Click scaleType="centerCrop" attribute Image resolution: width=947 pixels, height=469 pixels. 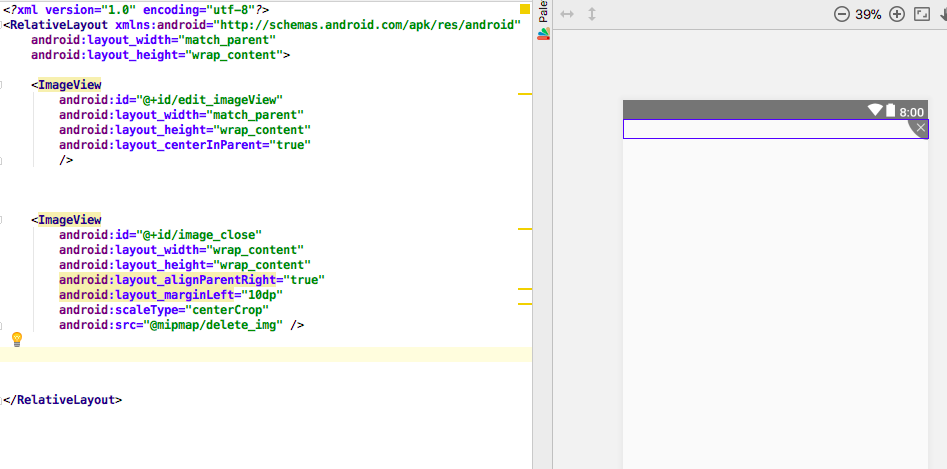pyautogui.click(x=164, y=310)
